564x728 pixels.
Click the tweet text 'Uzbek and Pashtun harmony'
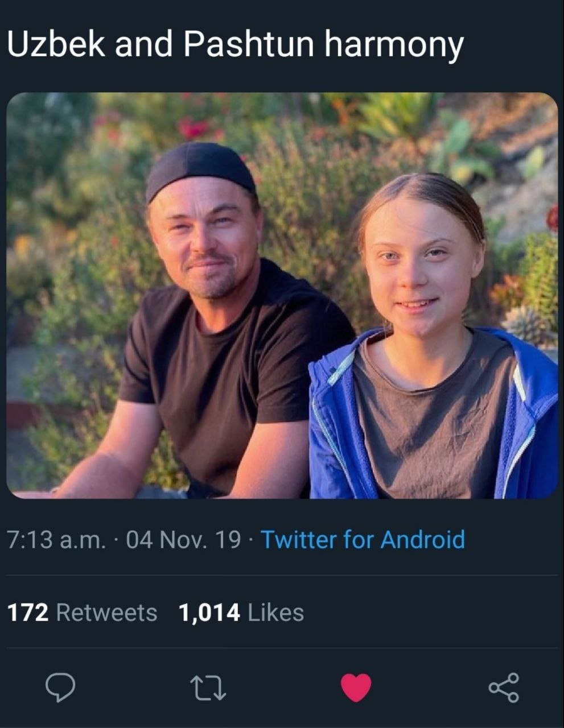click(234, 44)
